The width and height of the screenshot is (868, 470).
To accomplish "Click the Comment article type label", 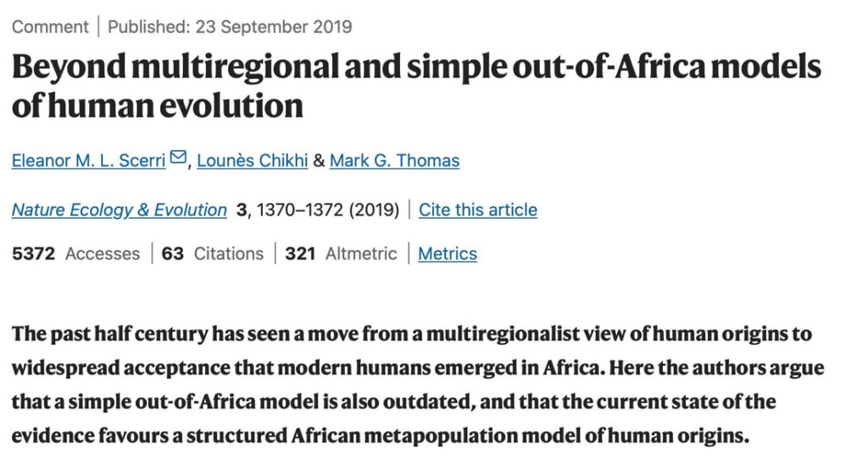I will (x=49, y=26).
